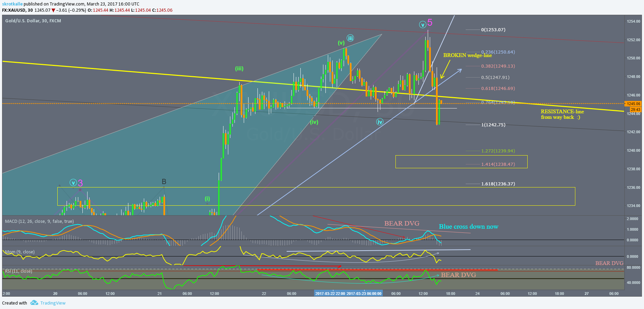Viewport: 644px width, 309px height.
Task: Select the RESISTANCE-line from way back annotation
Action: [x=562, y=114]
